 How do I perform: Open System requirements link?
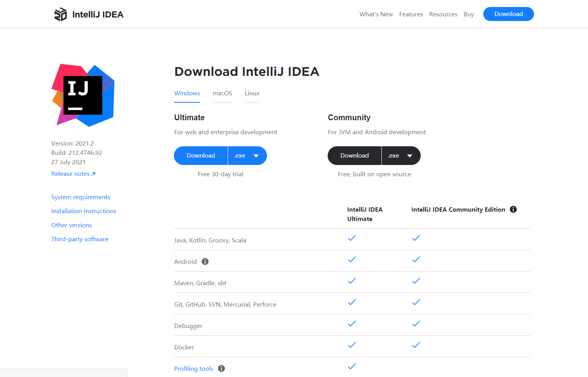click(x=81, y=197)
